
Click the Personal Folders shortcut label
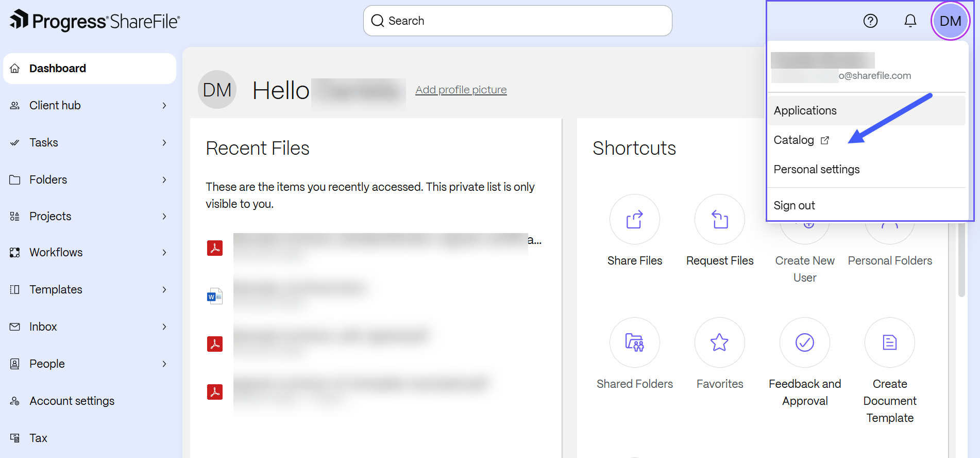pyautogui.click(x=890, y=261)
